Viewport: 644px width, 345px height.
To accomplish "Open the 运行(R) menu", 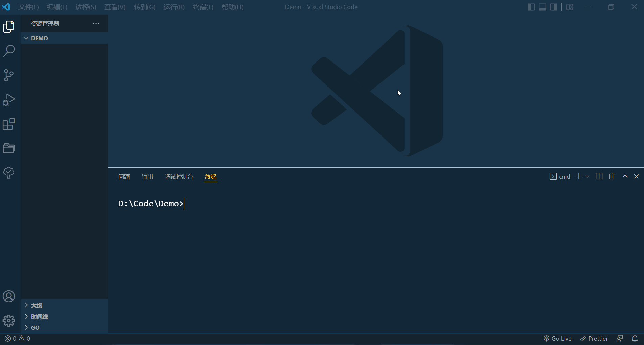I will click(174, 7).
